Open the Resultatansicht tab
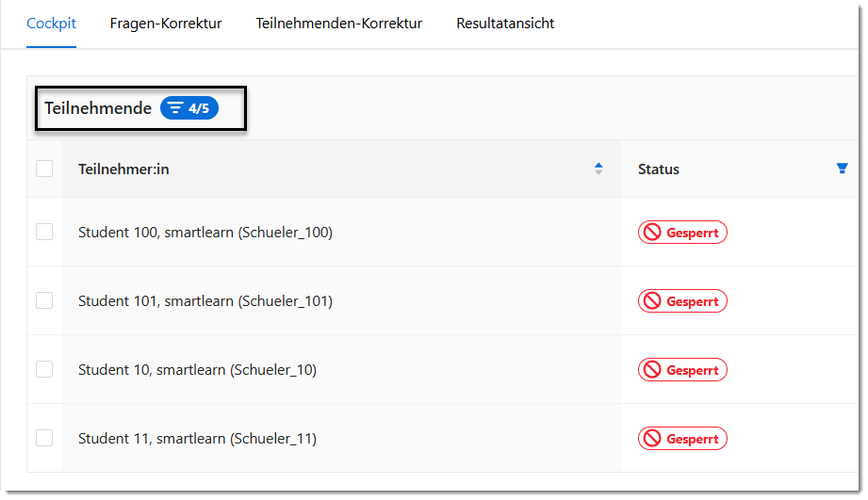Image resolution: width=868 pixels, height=500 pixels. (505, 24)
